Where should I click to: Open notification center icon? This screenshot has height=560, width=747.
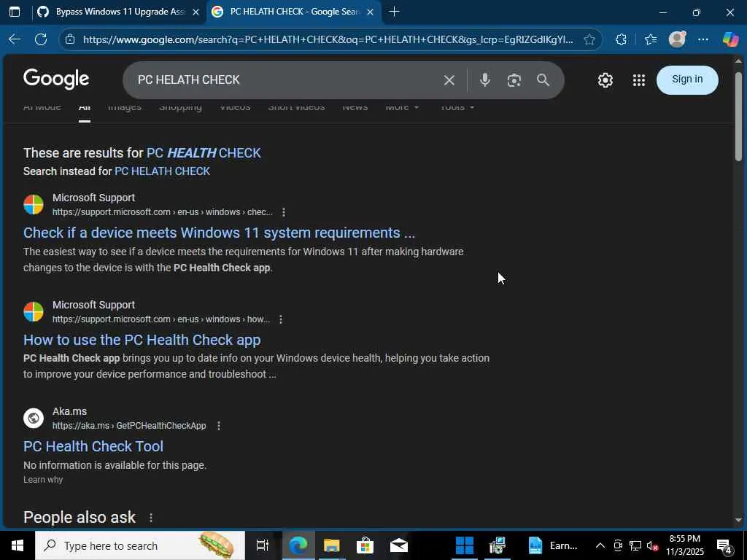tap(724, 546)
